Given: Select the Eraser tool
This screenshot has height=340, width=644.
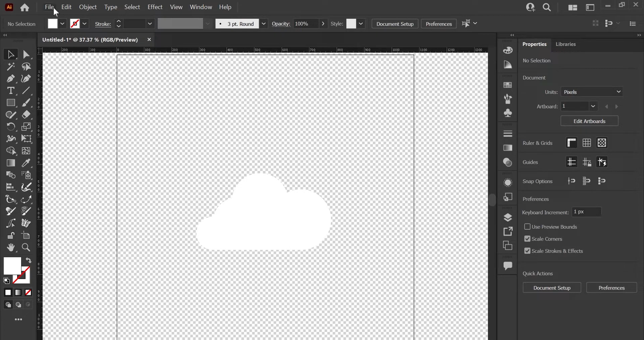Looking at the screenshot, I should (x=26, y=115).
